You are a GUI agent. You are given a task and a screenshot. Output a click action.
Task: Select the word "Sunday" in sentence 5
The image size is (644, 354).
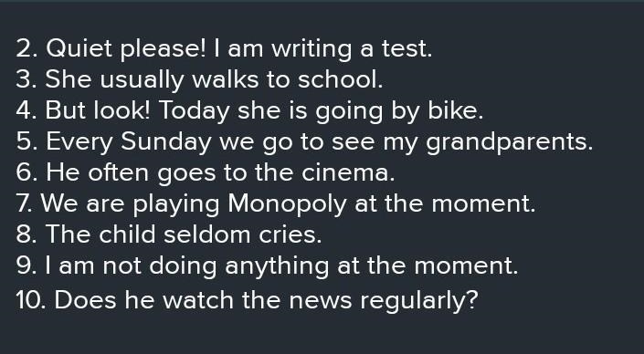(166, 142)
